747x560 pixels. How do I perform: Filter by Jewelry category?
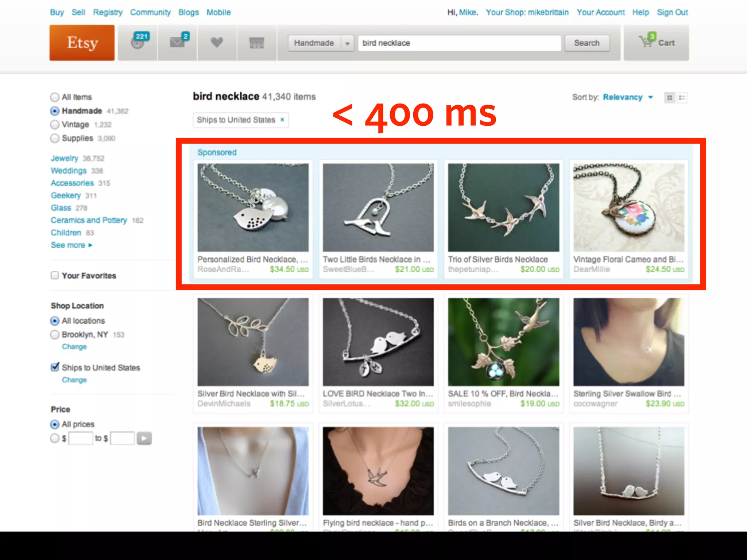pyautogui.click(x=65, y=158)
